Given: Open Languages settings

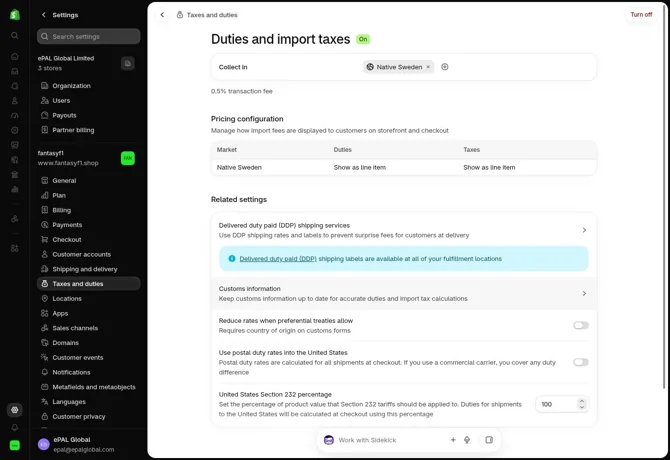Looking at the screenshot, I should (88, 402).
